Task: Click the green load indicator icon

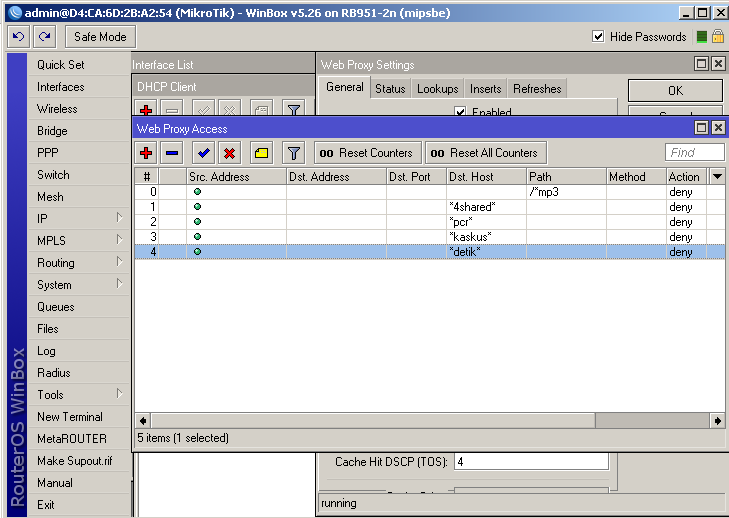Action: point(702,37)
